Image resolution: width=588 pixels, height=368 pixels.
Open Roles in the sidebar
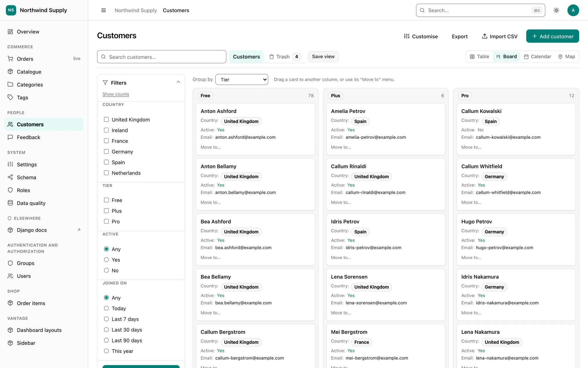[x=44, y=190]
